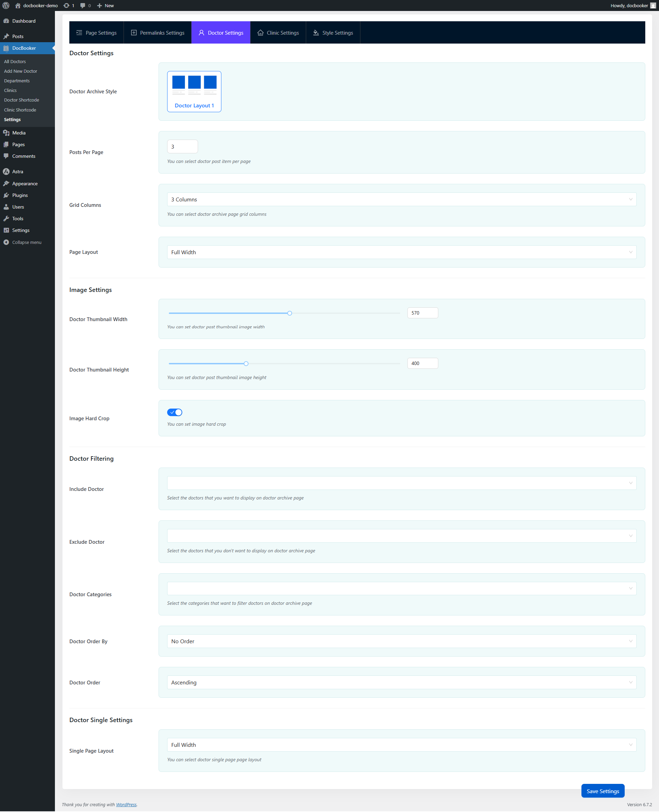Click the Page Settings list icon
This screenshot has height=812, width=659.
coord(79,33)
